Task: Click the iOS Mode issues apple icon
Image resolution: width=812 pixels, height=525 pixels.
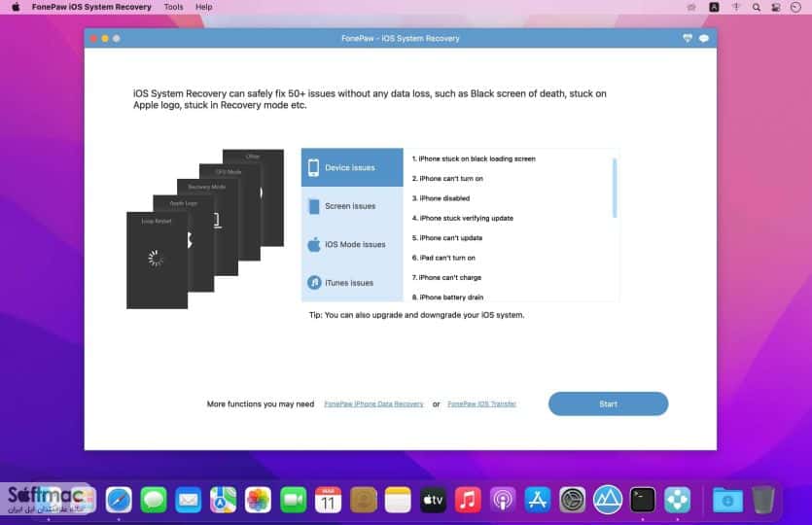Action: [314, 244]
